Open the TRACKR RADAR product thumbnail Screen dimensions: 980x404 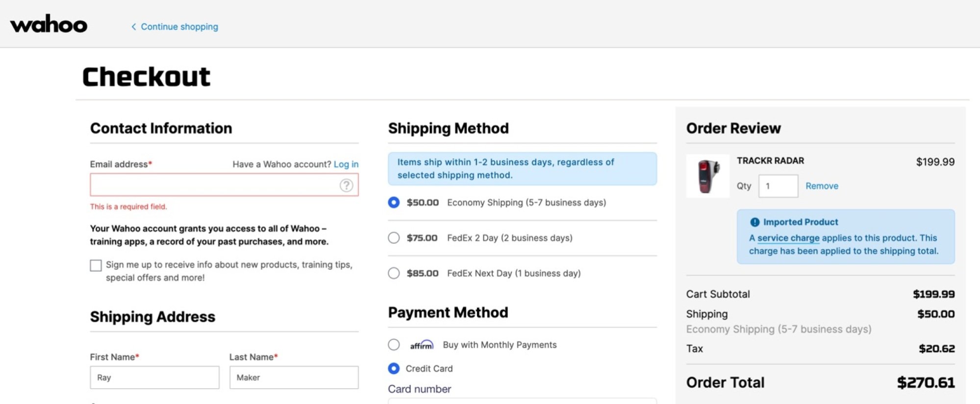[707, 176]
